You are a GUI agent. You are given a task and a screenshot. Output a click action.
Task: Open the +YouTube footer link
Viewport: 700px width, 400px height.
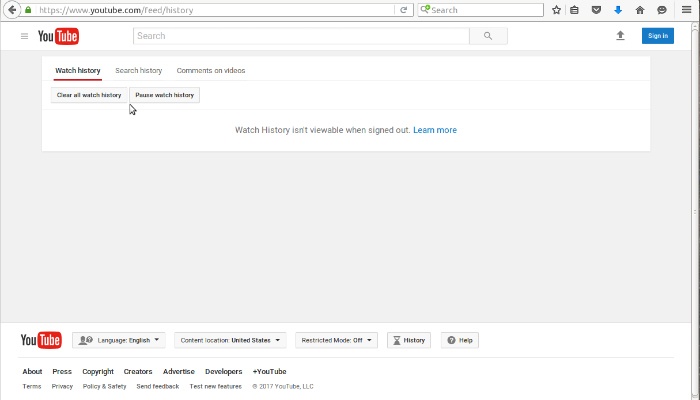(x=269, y=371)
